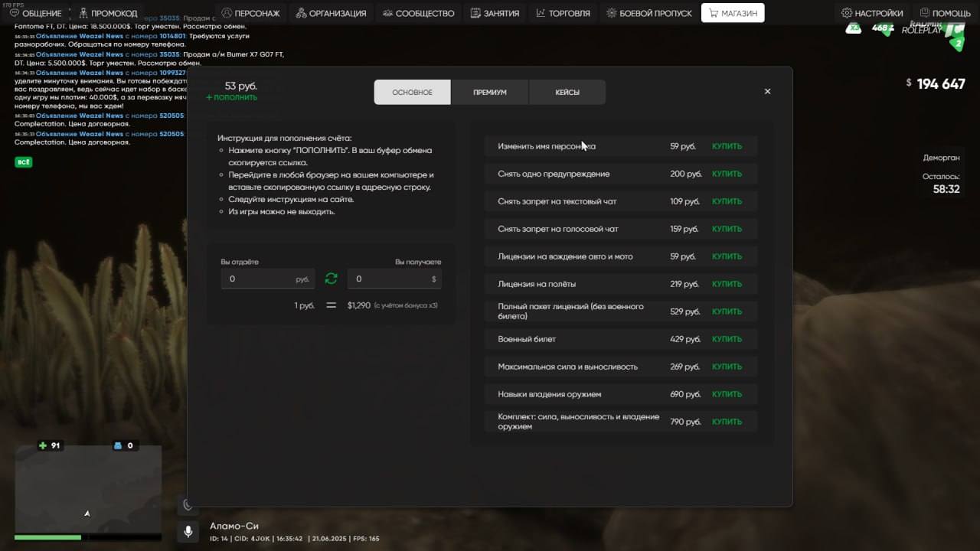The height and width of the screenshot is (551, 980).
Task: Click the currency swap arrows icon
Action: coord(331,279)
